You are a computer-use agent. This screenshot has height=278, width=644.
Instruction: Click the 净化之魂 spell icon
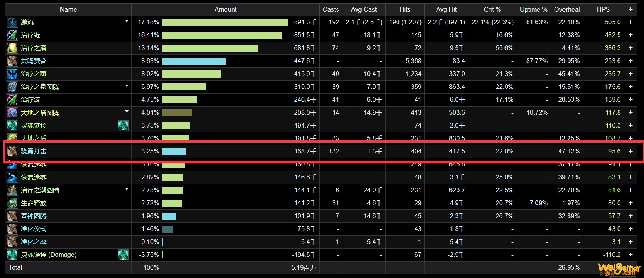13,242
